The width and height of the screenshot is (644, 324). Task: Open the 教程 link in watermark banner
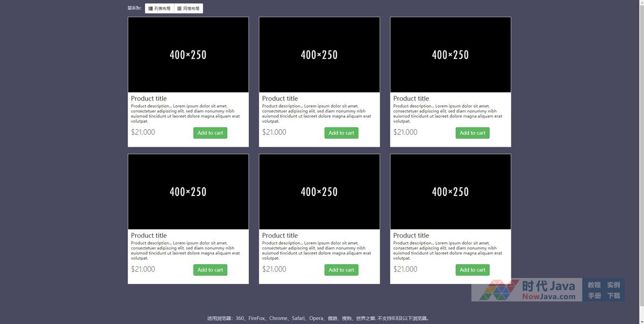pos(594,285)
